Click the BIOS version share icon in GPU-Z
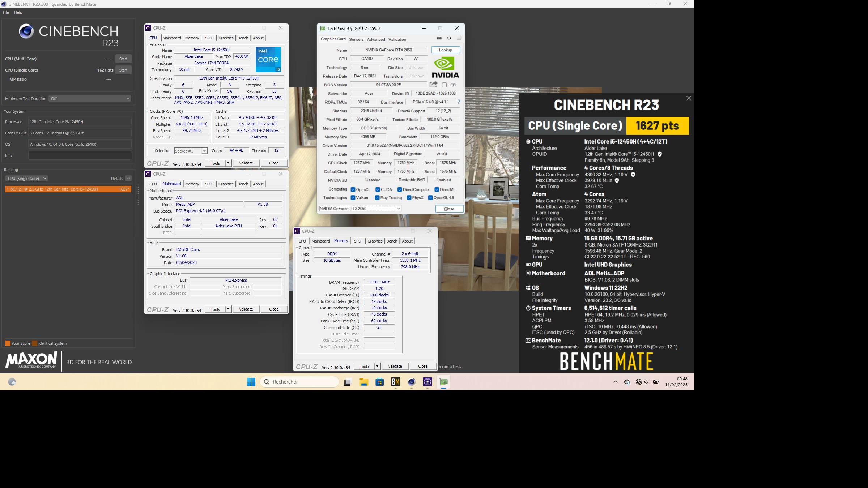 (433, 84)
